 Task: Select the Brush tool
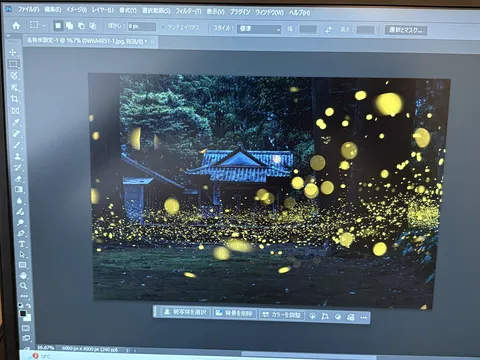(17, 145)
